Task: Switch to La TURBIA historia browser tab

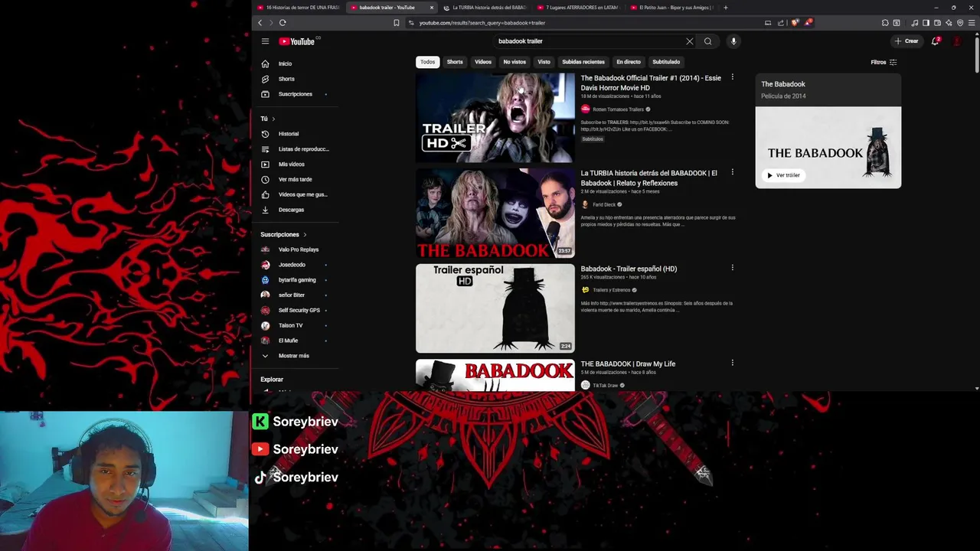Action: pos(484,8)
